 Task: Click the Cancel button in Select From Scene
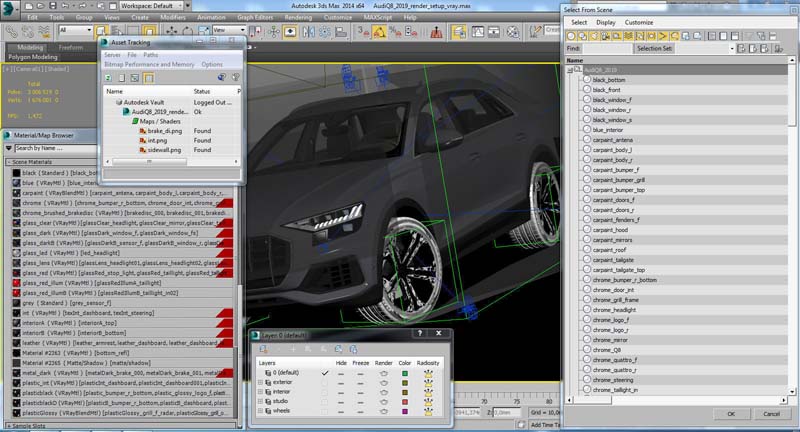[771, 414]
